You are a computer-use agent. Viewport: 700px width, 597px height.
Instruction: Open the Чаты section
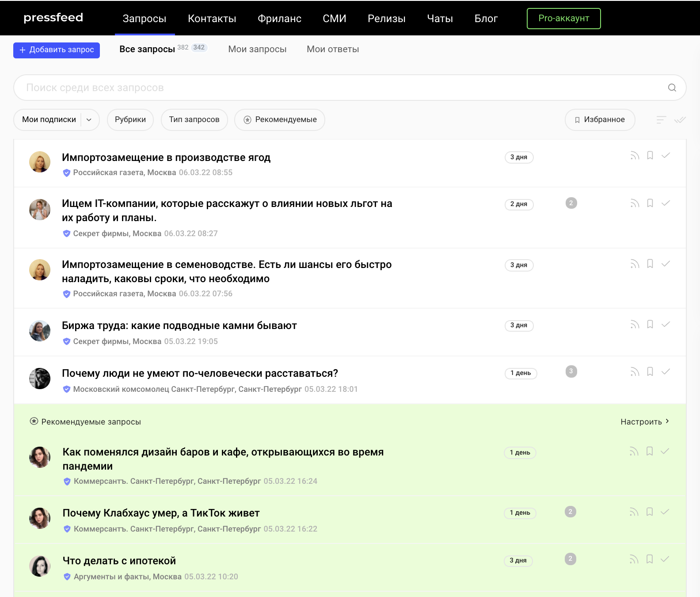tap(440, 19)
